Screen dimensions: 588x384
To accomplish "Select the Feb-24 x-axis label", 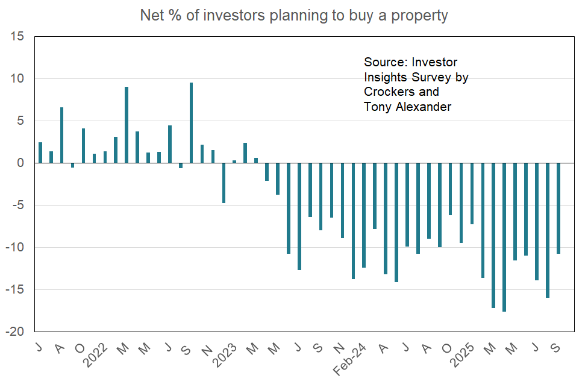I will pyautogui.click(x=349, y=359).
